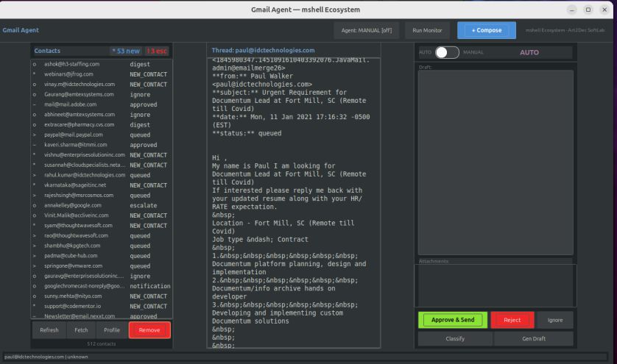Select contact shambhu@kpgtech.com
617x364 pixels.
102,246
